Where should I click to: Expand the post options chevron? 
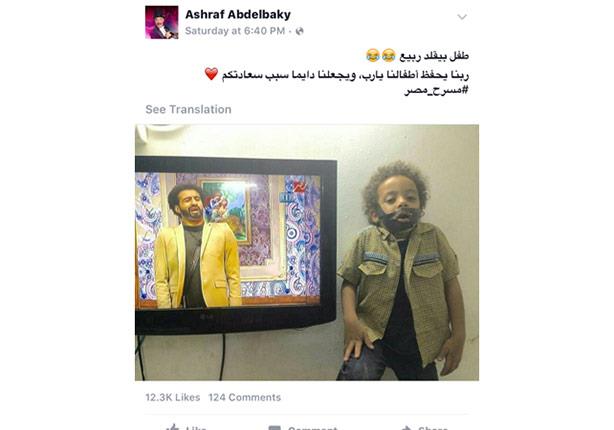(462, 17)
